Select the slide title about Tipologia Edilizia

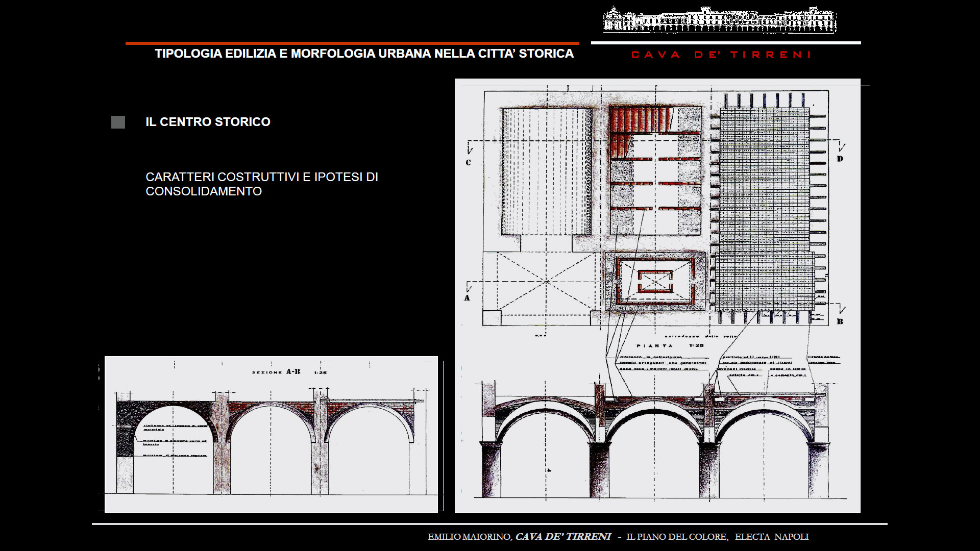click(364, 54)
